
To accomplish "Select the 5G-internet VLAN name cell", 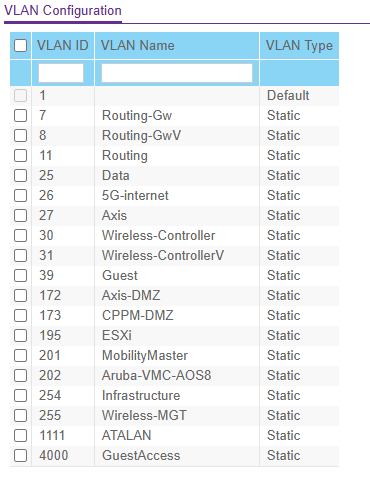I will [x=135, y=196].
